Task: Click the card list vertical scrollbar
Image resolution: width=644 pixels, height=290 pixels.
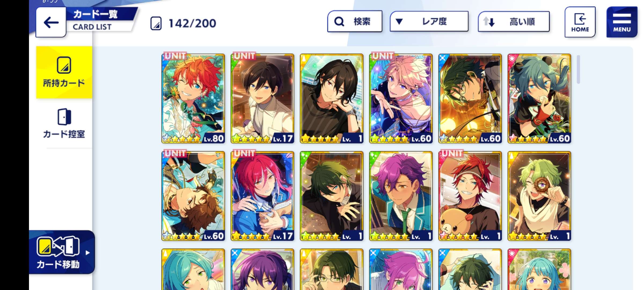Action: click(x=578, y=69)
